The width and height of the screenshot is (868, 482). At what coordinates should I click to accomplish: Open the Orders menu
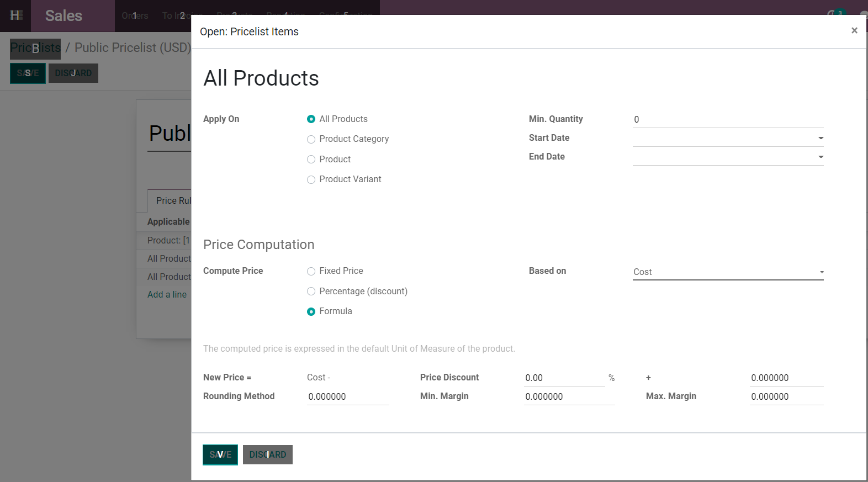135,15
